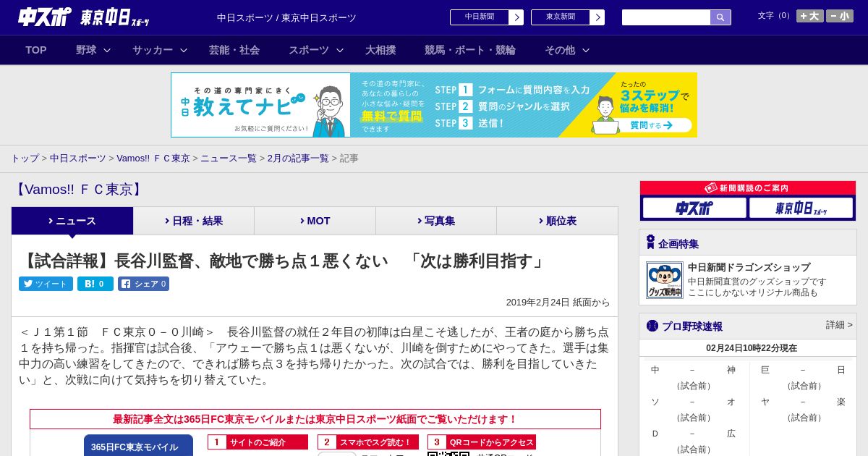Open Dragons shop グッズ販売中 thumbnail
The width and height of the screenshot is (868, 456).
point(665,280)
